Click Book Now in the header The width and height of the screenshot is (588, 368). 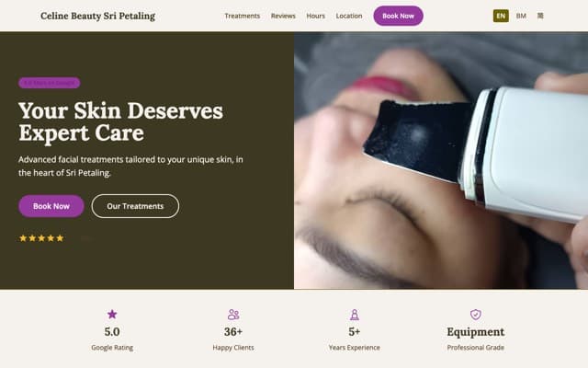click(x=398, y=16)
